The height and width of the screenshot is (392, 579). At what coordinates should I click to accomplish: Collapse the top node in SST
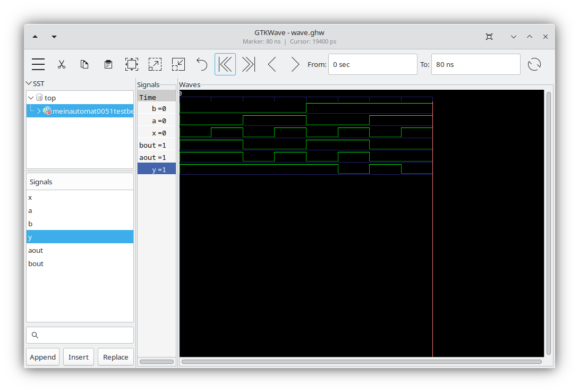(30, 97)
